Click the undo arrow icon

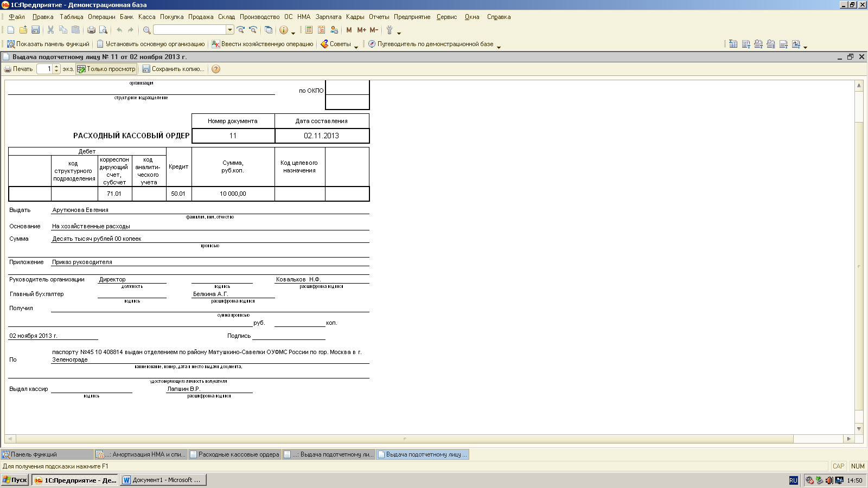[119, 30]
